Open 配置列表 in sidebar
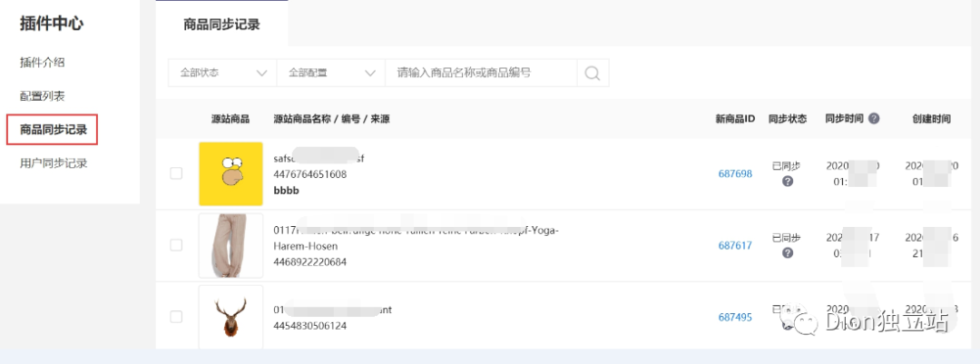This screenshot has height=364, width=980. (x=43, y=96)
